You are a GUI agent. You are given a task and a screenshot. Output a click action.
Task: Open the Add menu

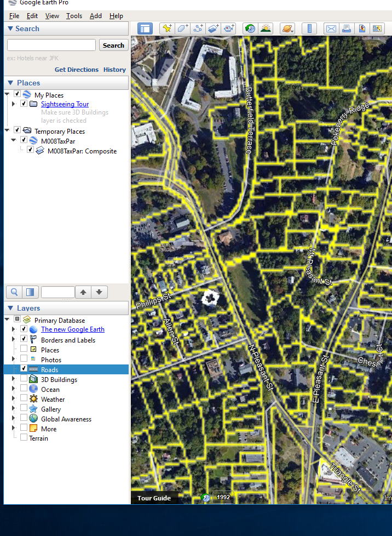tap(96, 16)
